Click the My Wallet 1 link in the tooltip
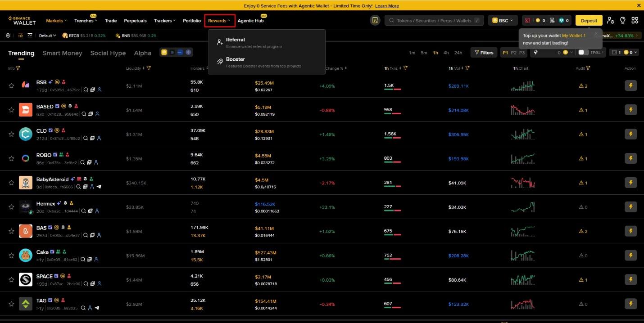 (x=574, y=36)
